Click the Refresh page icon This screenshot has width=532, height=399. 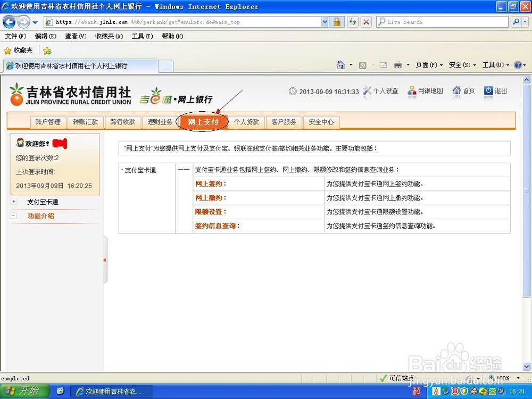click(x=353, y=22)
